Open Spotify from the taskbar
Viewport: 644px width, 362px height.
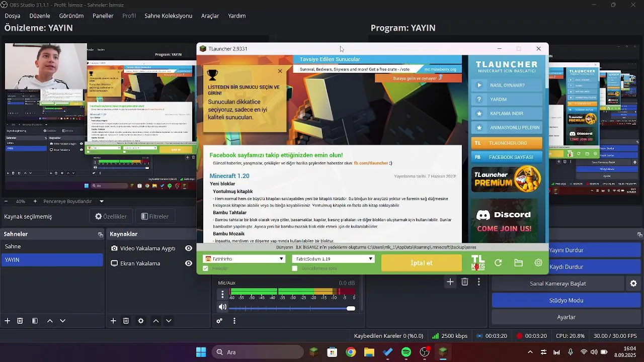pos(406,352)
